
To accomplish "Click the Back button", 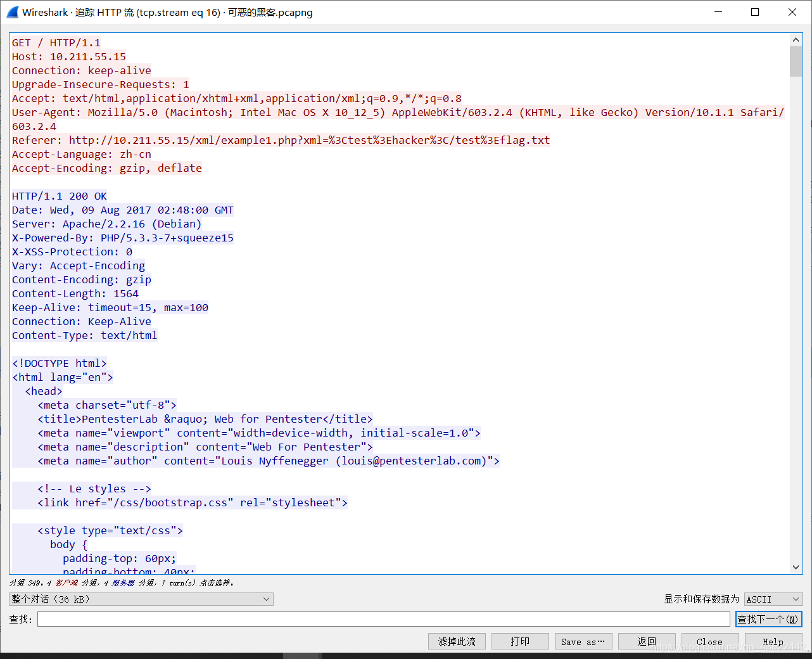I will coord(647,641).
